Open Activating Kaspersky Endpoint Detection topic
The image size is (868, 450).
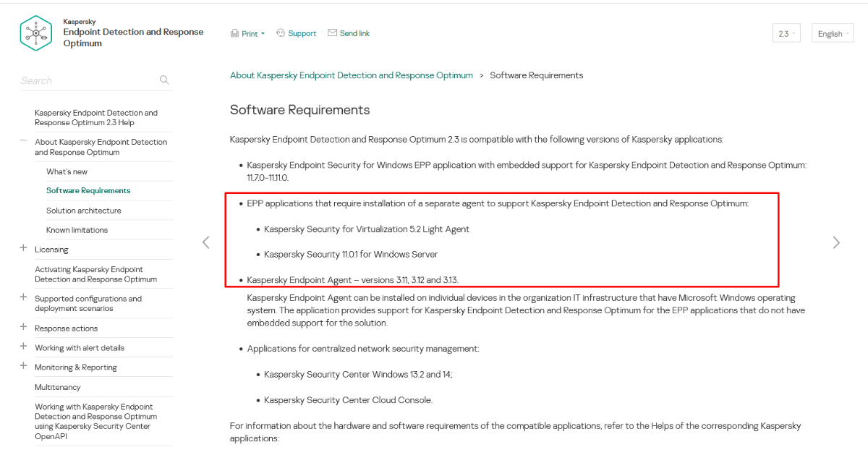coord(95,274)
